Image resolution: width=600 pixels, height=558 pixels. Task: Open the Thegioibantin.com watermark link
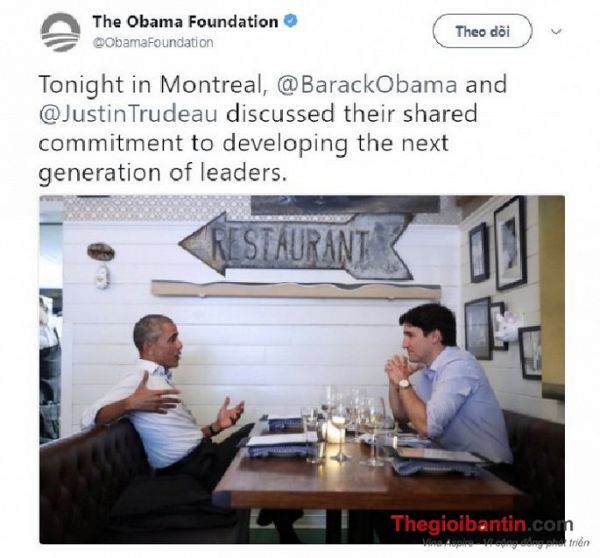[x=481, y=524]
